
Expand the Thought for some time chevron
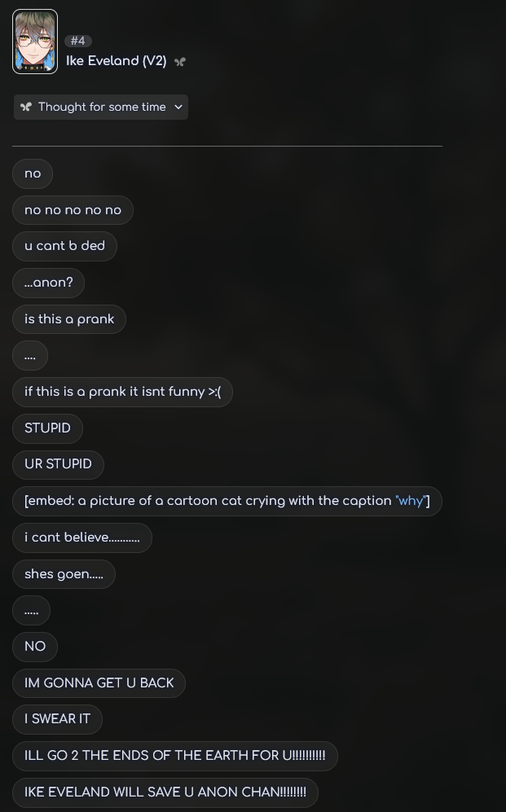point(178,107)
